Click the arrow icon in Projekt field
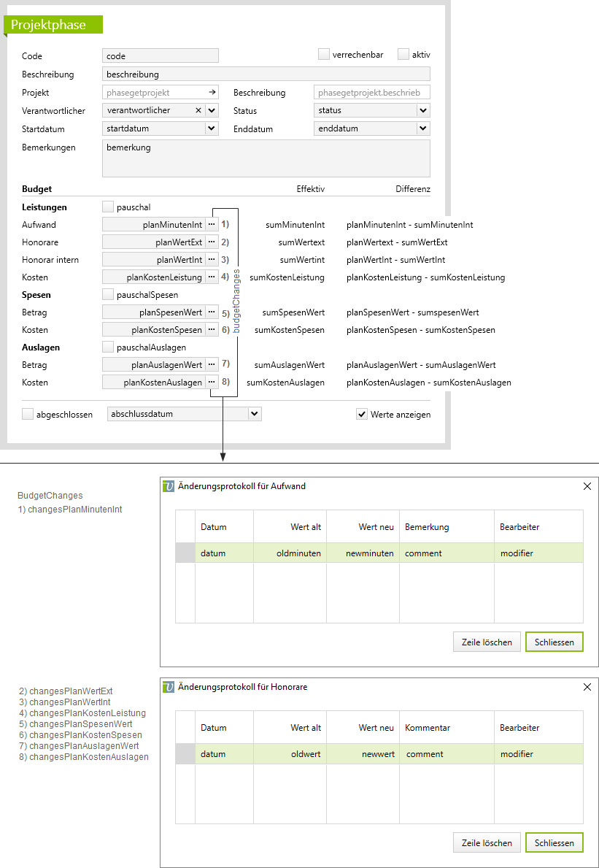 (x=212, y=93)
